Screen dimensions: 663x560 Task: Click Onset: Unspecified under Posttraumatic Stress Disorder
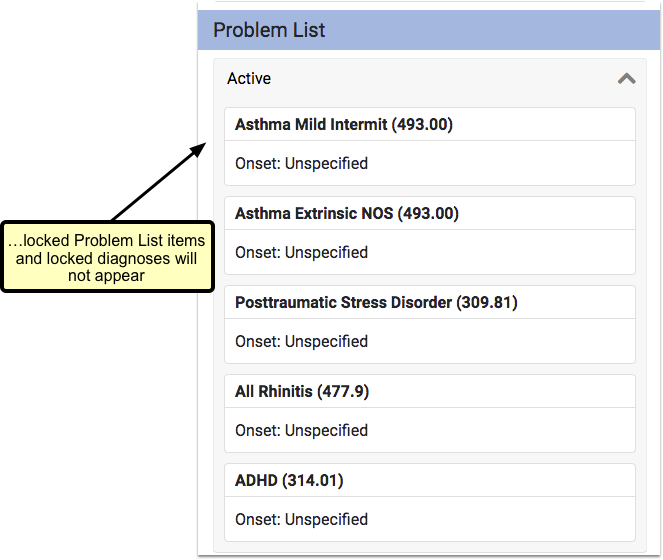pos(301,342)
